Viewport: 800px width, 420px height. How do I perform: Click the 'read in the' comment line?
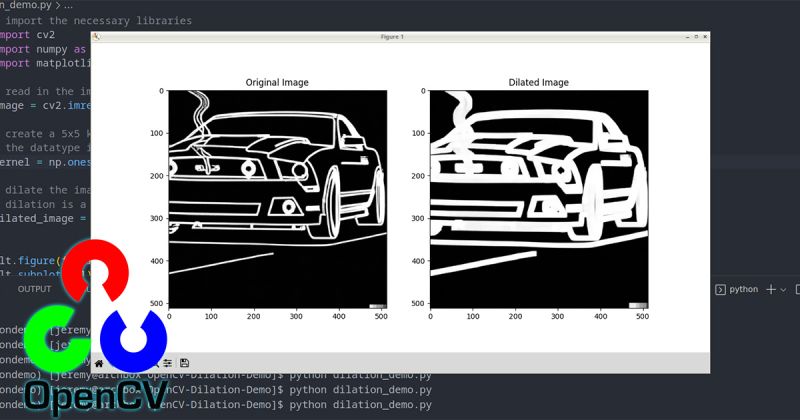tap(48, 91)
